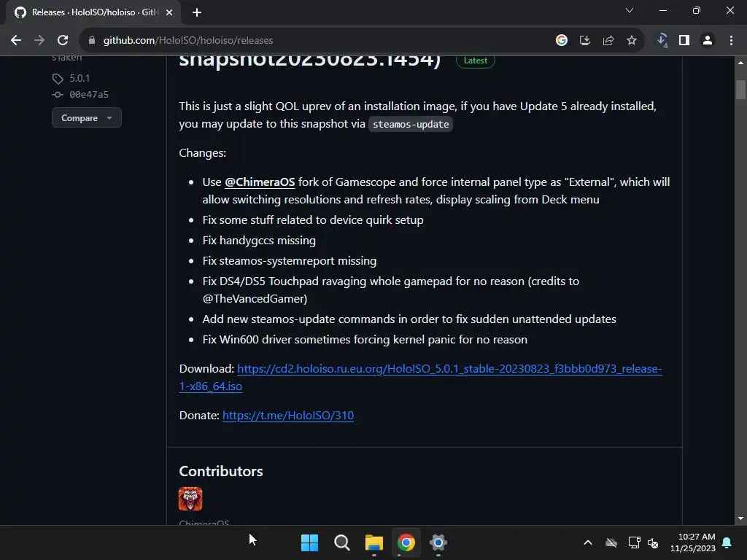
Task: Toggle Chrome side panel
Action: click(x=684, y=41)
